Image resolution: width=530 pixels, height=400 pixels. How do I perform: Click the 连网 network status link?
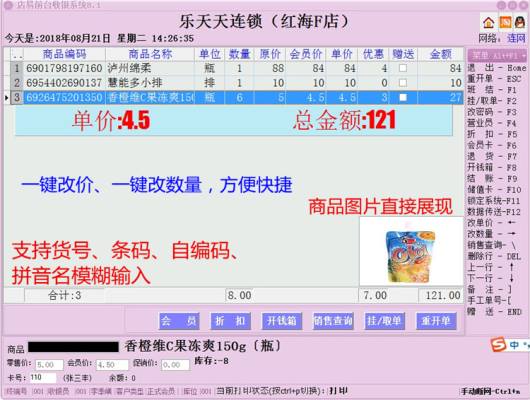coord(516,38)
